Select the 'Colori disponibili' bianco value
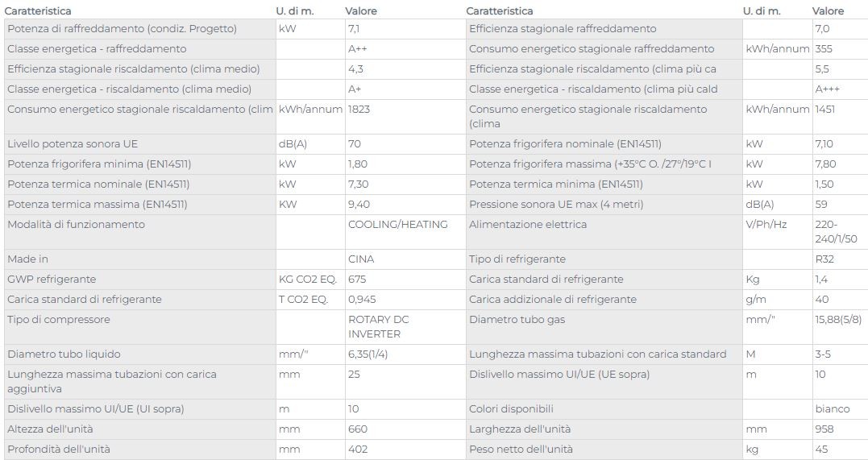The width and height of the screenshot is (868, 460). click(832, 409)
